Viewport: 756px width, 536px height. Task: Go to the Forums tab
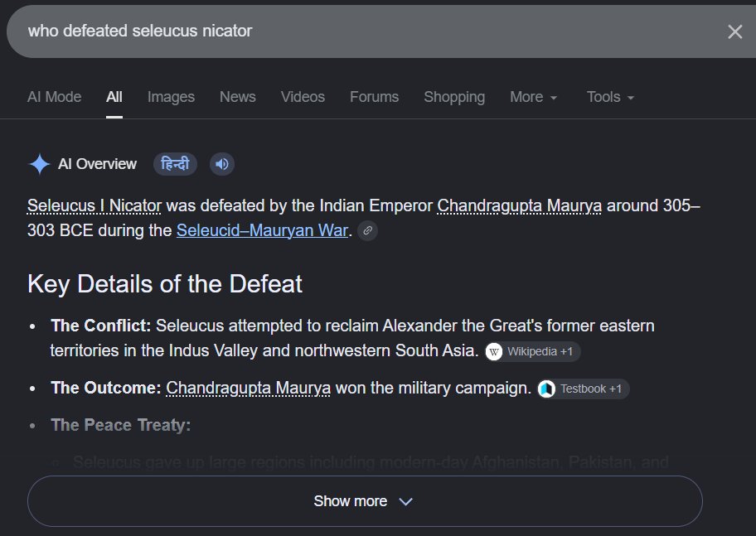(x=374, y=97)
